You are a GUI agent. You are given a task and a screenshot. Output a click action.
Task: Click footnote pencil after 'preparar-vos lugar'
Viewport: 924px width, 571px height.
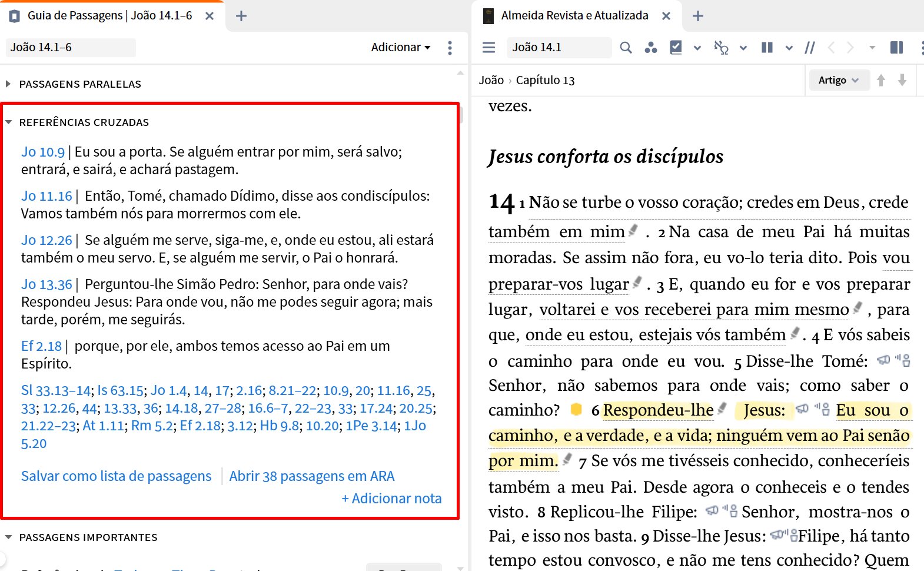coord(637,283)
